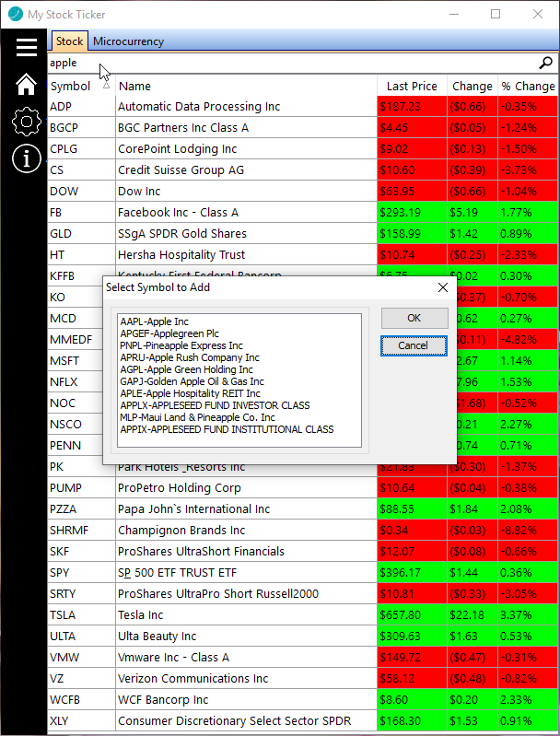Click the MSFT symbol cell
560x736 pixels.
click(76, 361)
